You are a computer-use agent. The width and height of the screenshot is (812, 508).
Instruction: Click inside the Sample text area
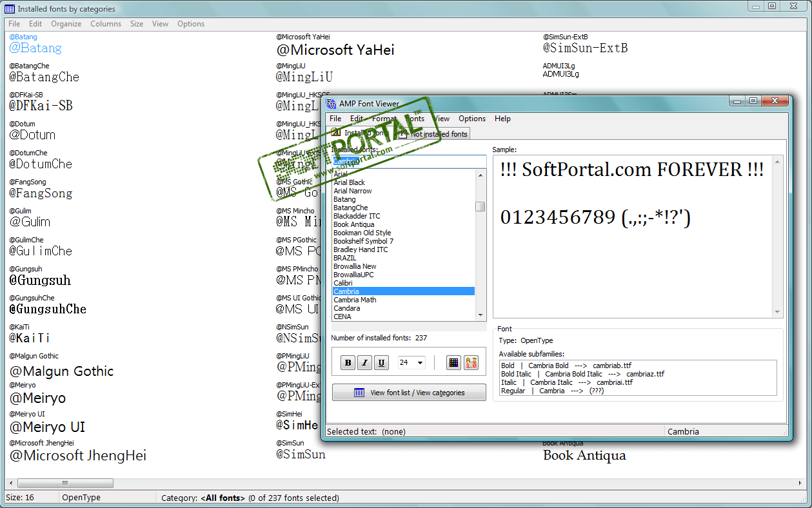point(632,236)
